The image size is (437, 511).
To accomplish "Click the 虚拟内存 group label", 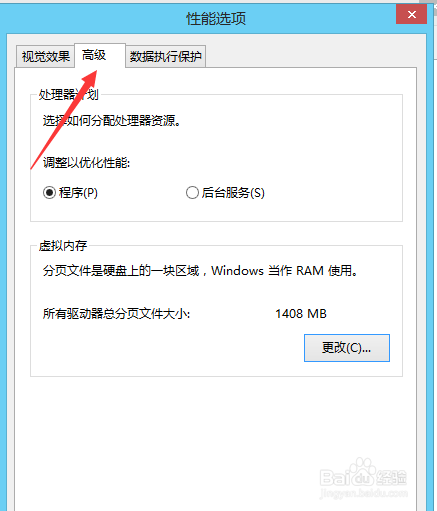I will [63, 246].
